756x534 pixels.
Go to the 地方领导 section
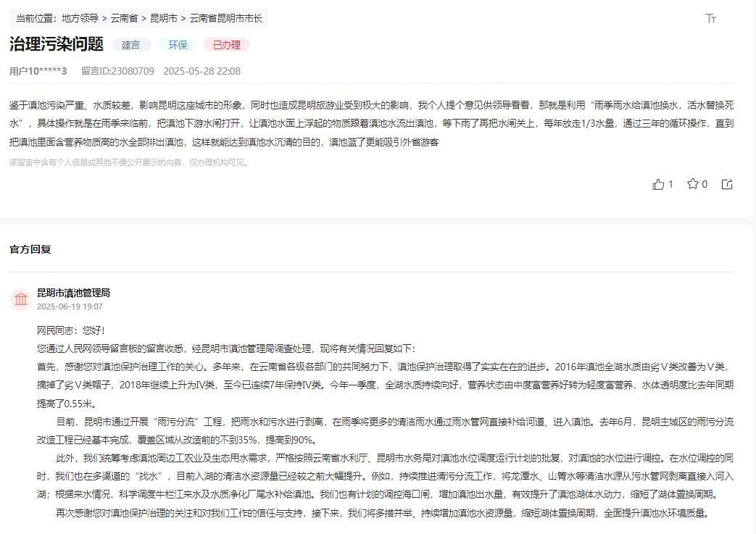[x=80, y=18]
